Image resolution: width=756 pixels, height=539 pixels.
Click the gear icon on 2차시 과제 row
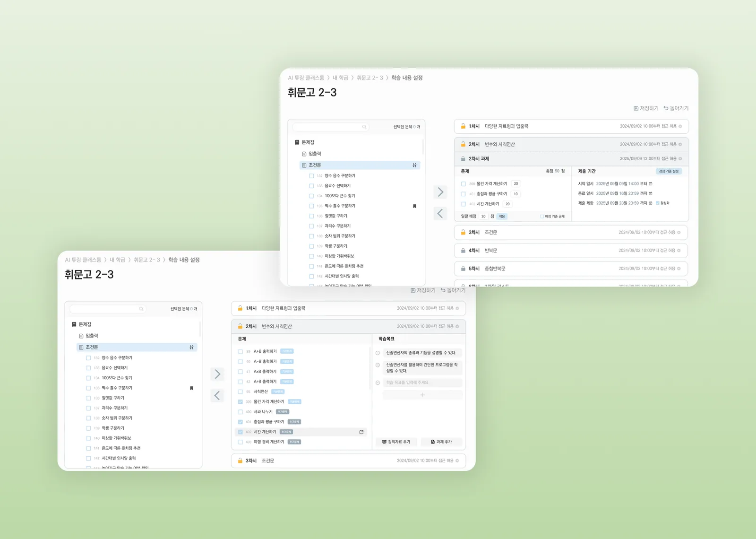680,159
